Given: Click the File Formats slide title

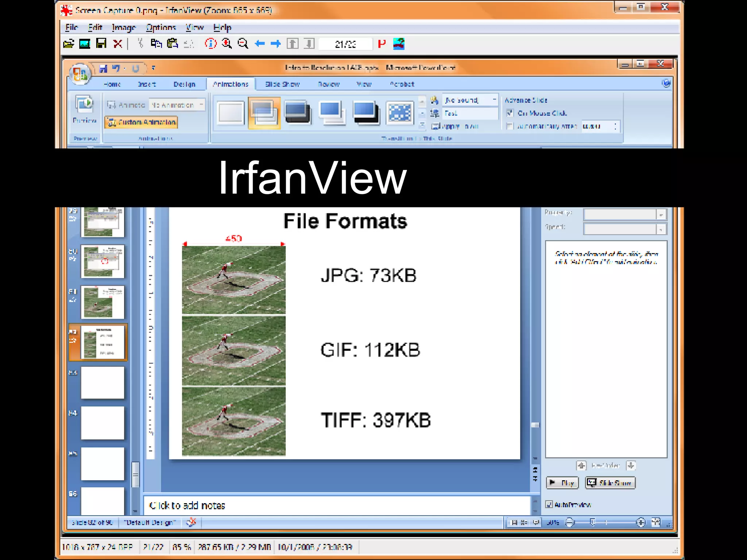Looking at the screenshot, I should tap(345, 221).
